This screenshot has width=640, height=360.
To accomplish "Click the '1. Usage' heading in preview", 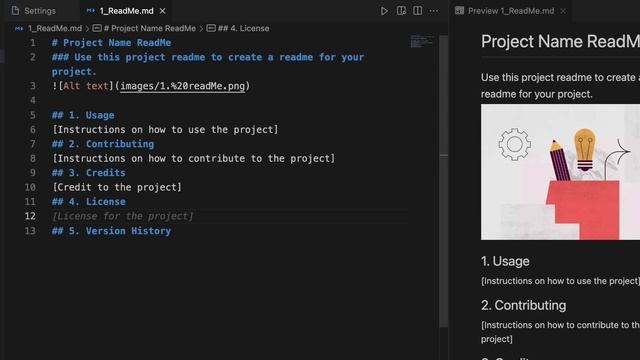I will coord(505,261).
